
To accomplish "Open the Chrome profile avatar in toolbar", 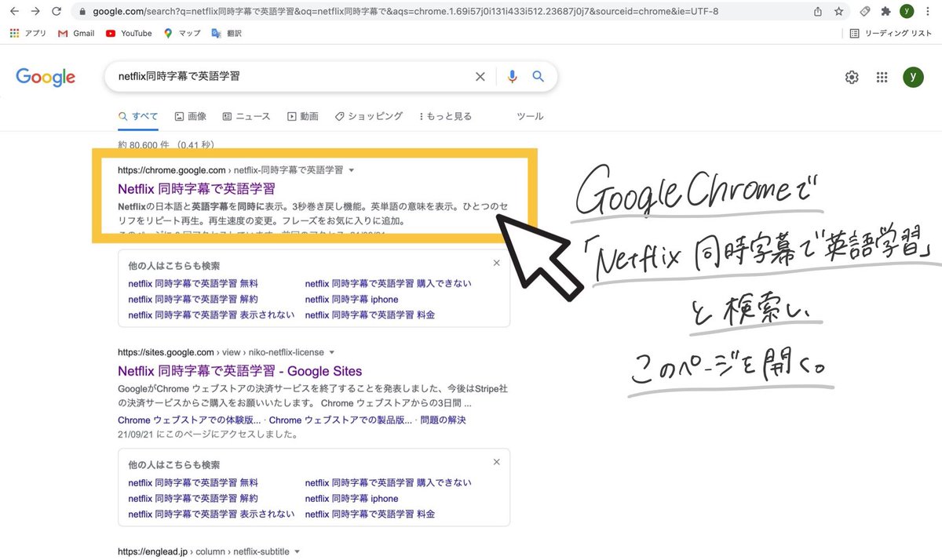I will [907, 11].
